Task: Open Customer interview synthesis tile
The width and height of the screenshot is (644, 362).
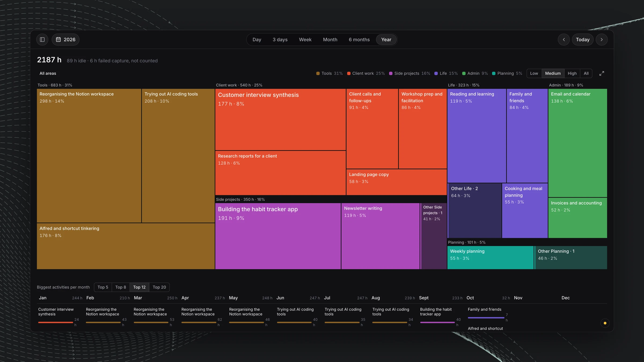Action: (280, 120)
